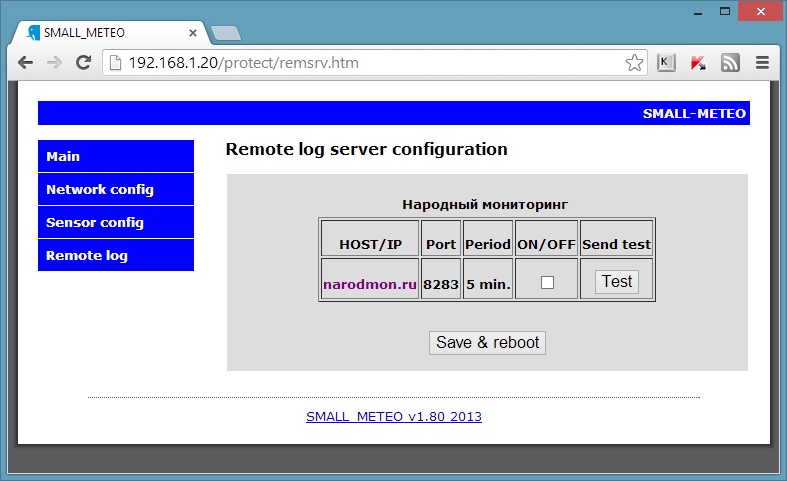Image resolution: width=787 pixels, height=481 pixels.
Task: Click the Remote log server configuration heading
Action: (366, 149)
